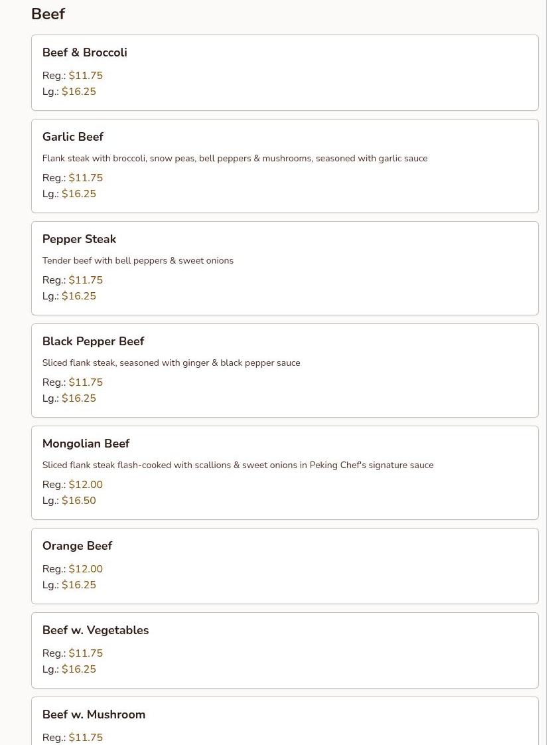The width and height of the screenshot is (560, 745).
Task: Open the Garlic Beef menu item
Action: coord(73,137)
